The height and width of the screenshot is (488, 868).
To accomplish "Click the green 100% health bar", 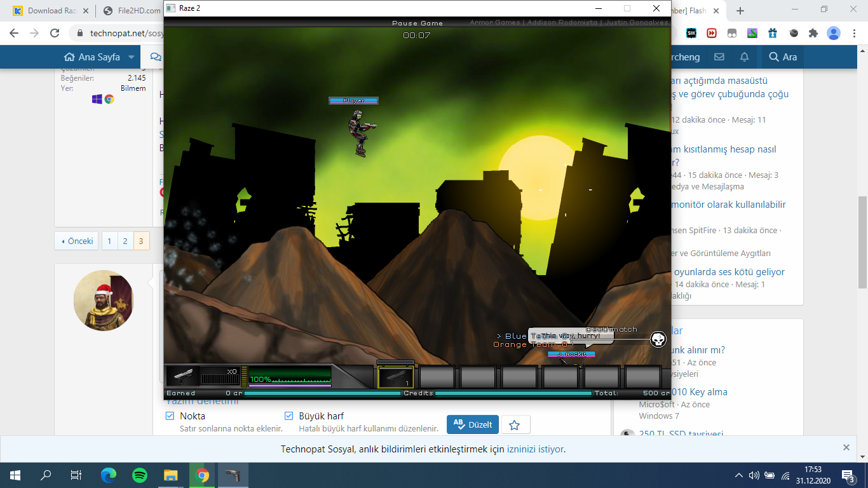I will coord(290,375).
